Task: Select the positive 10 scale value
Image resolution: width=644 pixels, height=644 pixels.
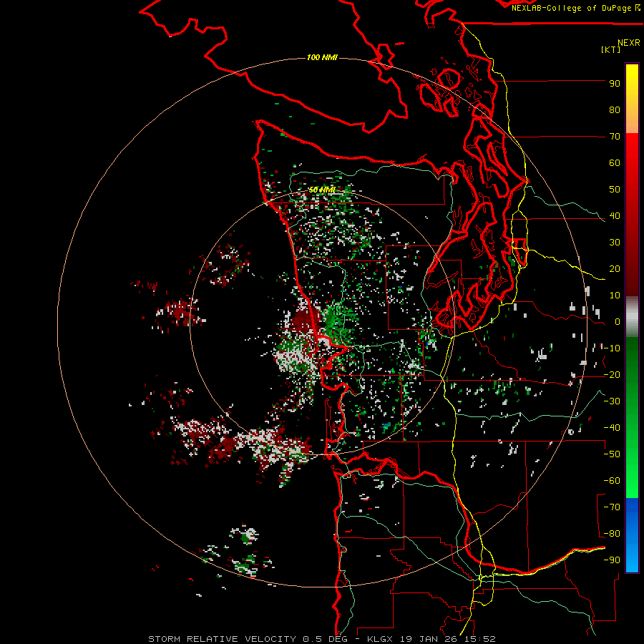Action: pyautogui.click(x=615, y=296)
